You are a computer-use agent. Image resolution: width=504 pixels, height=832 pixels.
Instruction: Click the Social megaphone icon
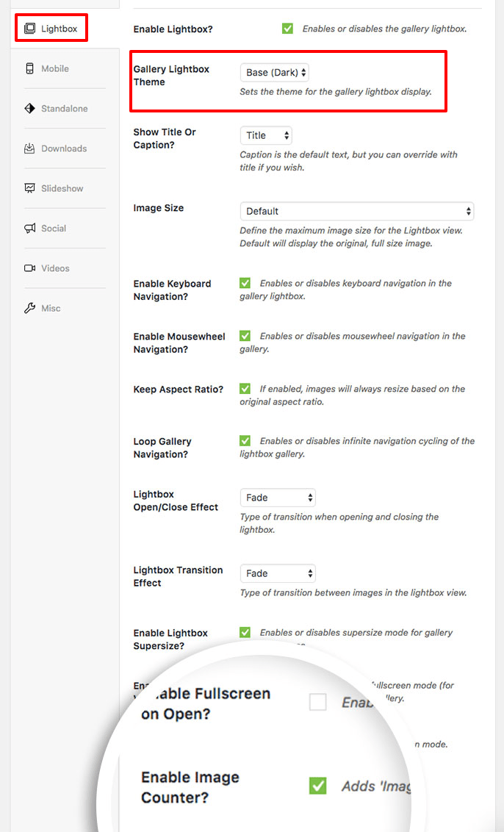coord(29,229)
